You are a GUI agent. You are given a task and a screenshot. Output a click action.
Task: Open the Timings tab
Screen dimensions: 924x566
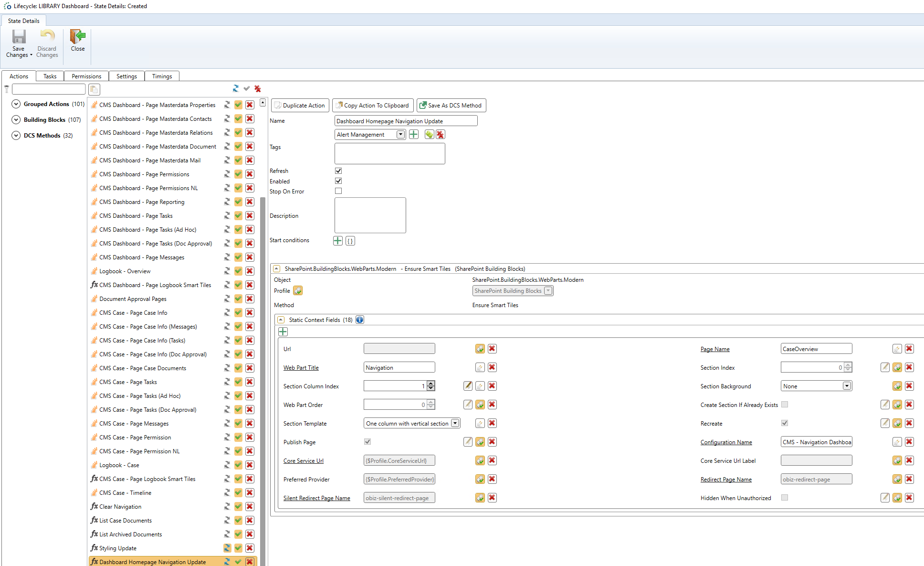tap(162, 76)
